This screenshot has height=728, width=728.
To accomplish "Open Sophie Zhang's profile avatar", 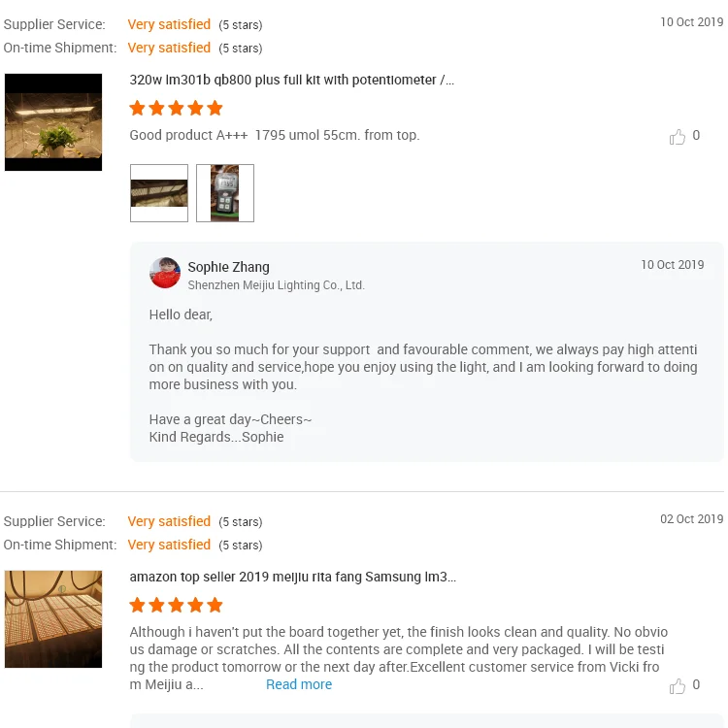I will [x=165, y=274].
